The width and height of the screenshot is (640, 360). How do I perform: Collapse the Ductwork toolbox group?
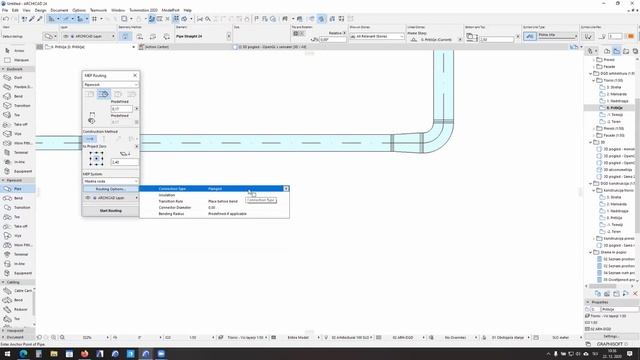pos(3,69)
